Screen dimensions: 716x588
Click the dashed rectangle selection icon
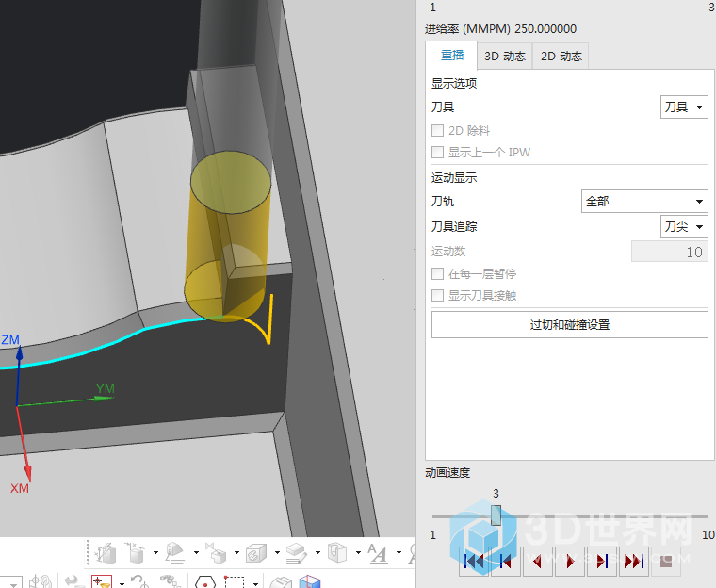click(235, 581)
